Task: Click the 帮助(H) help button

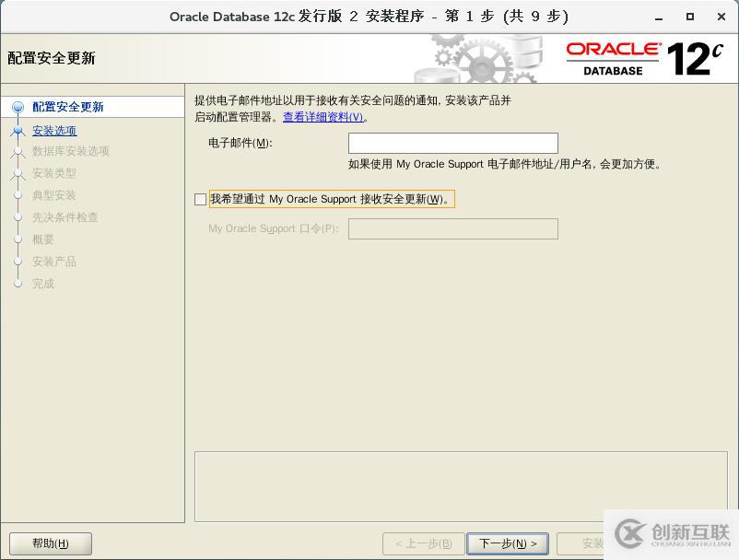Action: pyautogui.click(x=51, y=543)
